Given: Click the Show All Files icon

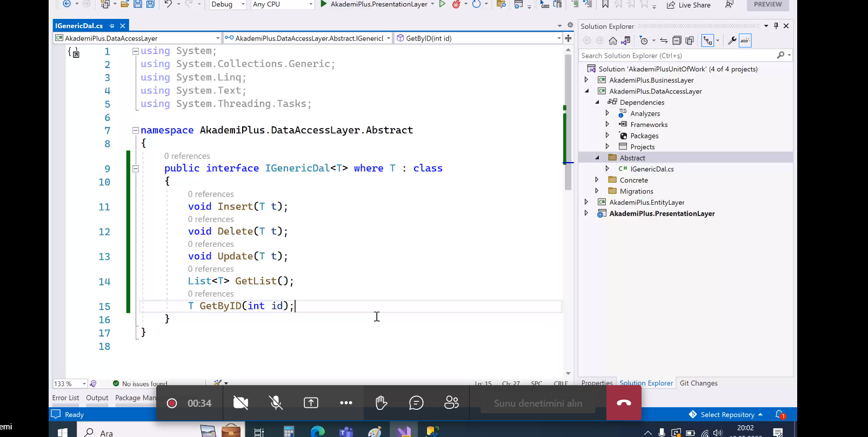Looking at the screenshot, I should click(690, 41).
